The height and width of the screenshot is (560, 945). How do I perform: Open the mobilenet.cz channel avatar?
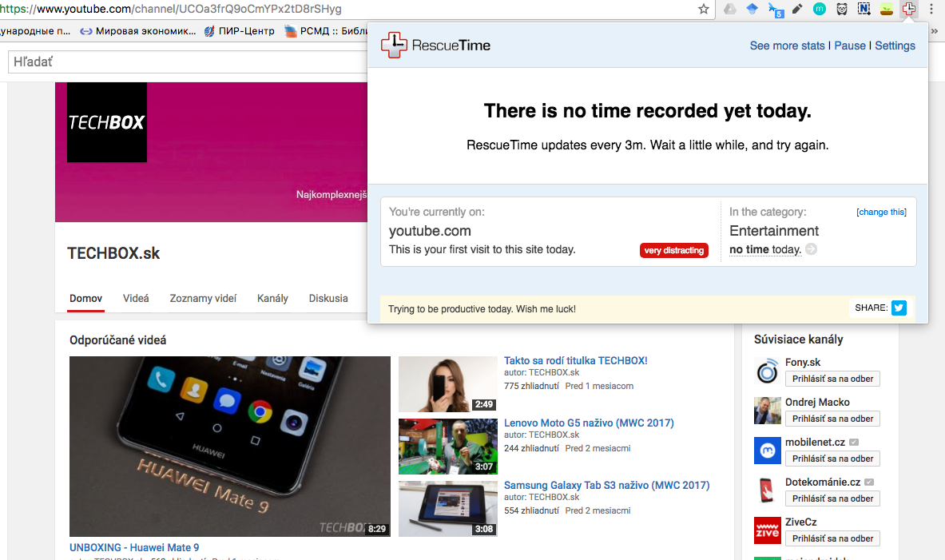767,451
